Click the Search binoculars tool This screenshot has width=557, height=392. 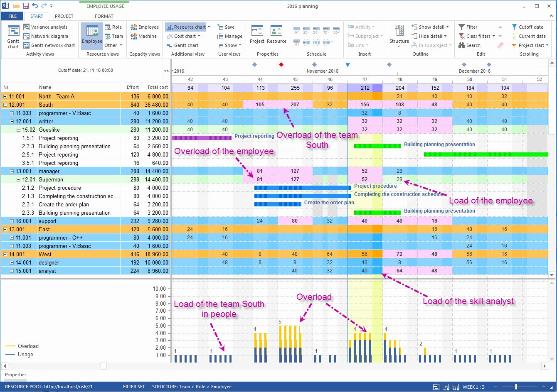(470, 45)
